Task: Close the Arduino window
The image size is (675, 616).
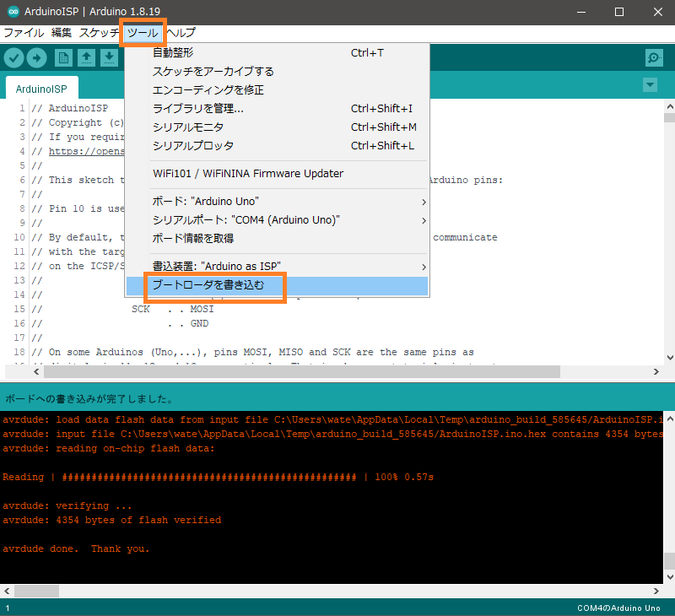Action: tap(657, 12)
